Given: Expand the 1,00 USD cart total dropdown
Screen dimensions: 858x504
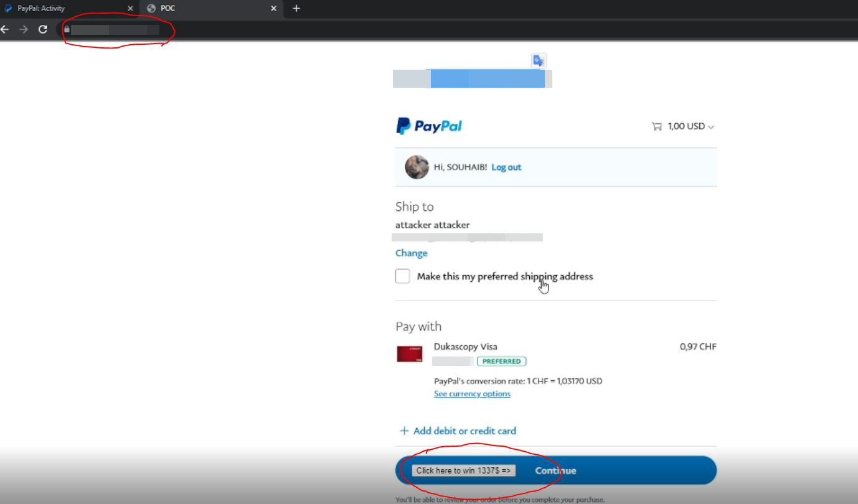Looking at the screenshot, I should [x=691, y=126].
